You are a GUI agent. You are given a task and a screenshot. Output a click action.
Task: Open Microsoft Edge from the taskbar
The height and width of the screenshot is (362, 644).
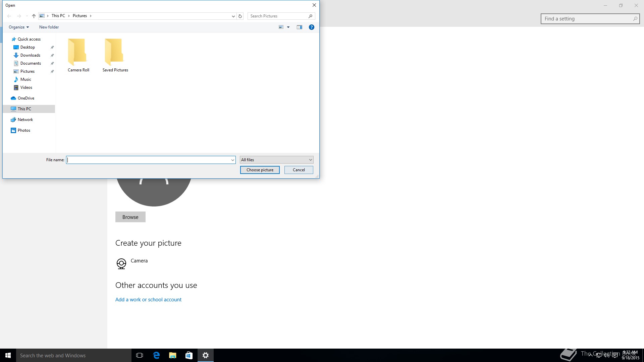[156, 355]
